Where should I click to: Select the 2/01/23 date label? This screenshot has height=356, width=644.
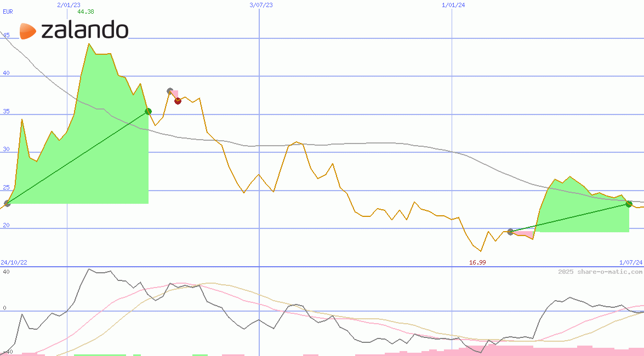(69, 5)
